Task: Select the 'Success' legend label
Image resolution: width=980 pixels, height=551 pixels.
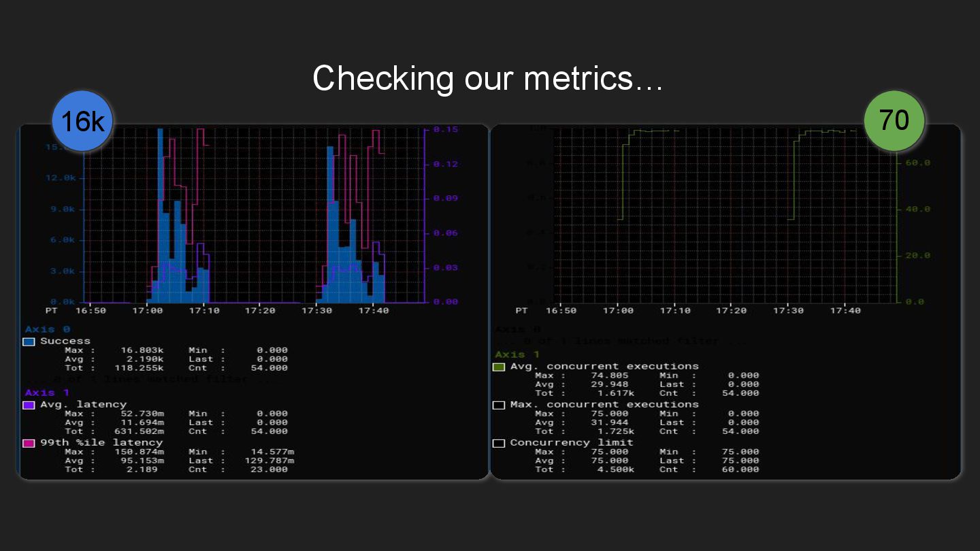Action: click(x=65, y=341)
